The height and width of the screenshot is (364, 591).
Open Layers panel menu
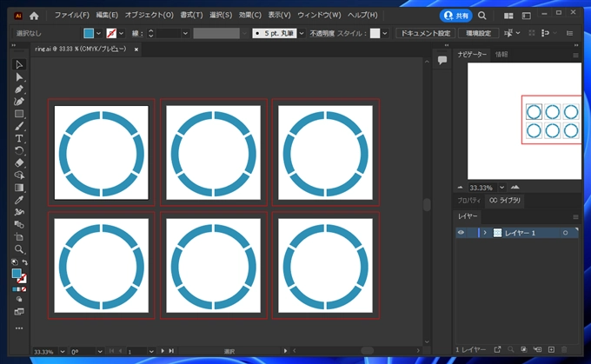click(575, 216)
